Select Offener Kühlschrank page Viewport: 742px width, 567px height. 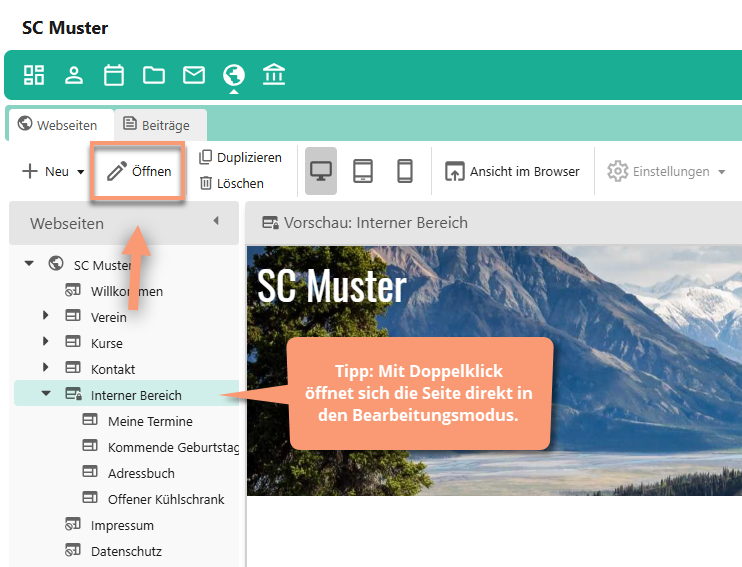[166, 499]
